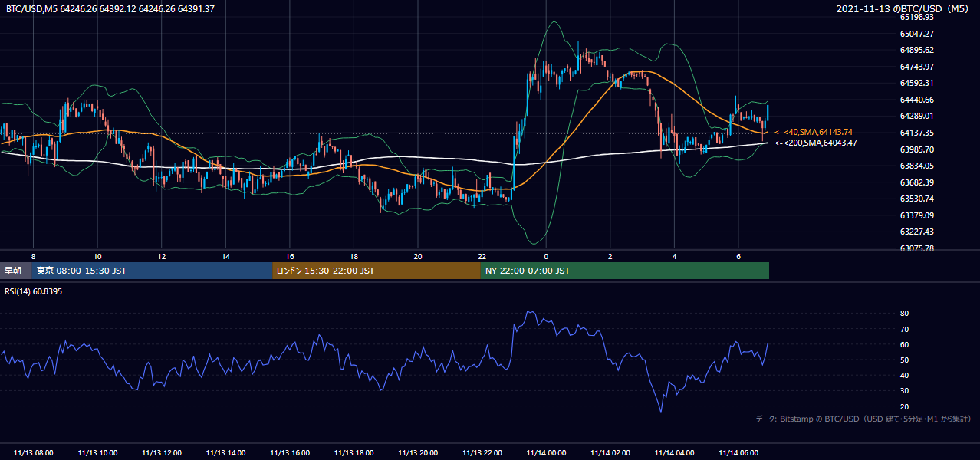The image size is (980, 460).
Task: Click the 11/13 16:00 date label
Action: (x=290, y=453)
